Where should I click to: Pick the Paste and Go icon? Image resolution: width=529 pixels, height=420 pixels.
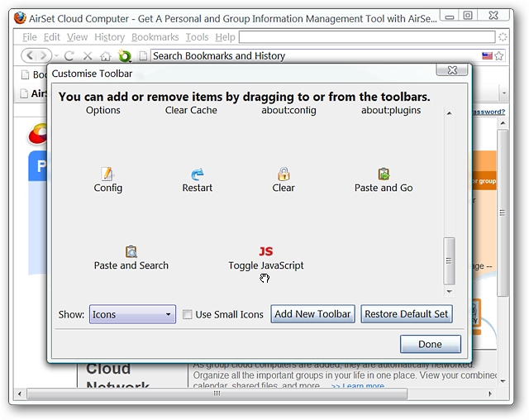384,174
